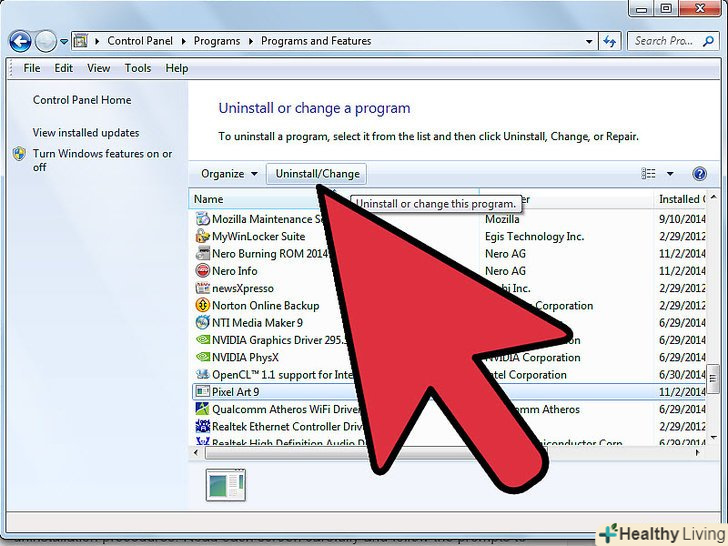Click Programs and Features breadcrumb
Screen dimensions: 728x546
(x=316, y=41)
